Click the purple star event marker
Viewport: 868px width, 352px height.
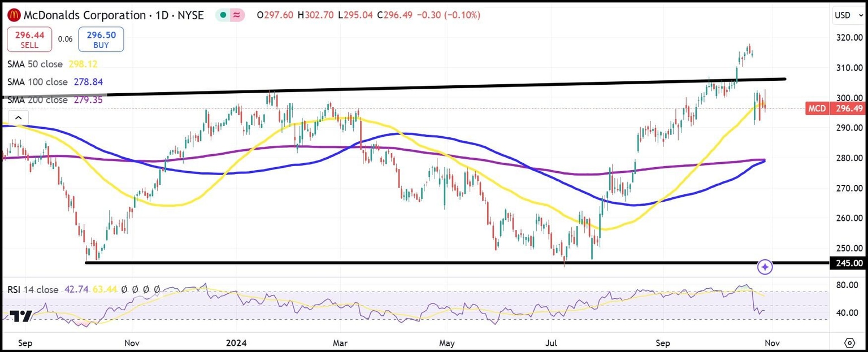click(765, 267)
